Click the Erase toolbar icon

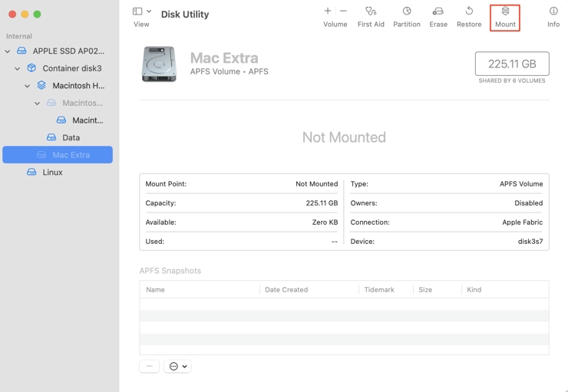[438, 12]
